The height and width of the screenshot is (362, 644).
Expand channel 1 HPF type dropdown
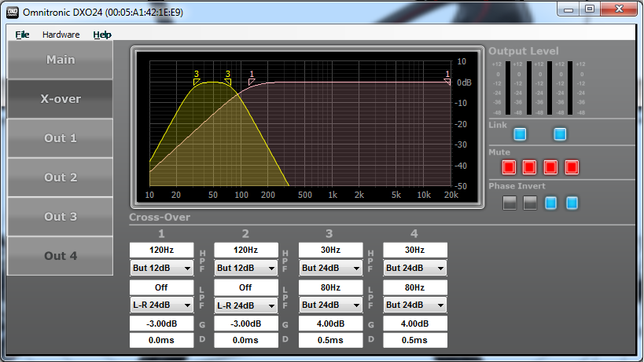pos(161,268)
